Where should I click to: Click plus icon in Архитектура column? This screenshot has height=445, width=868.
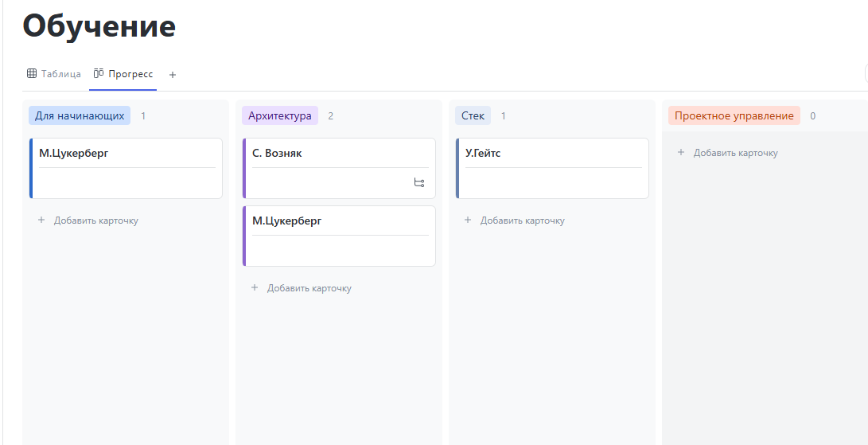[255, 288]
